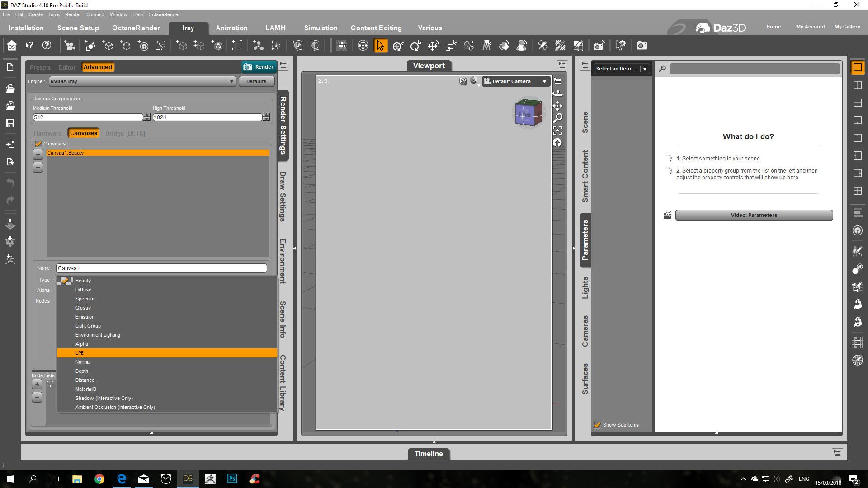Click the Medium Threshold spinner arrows

click(146, 117)
